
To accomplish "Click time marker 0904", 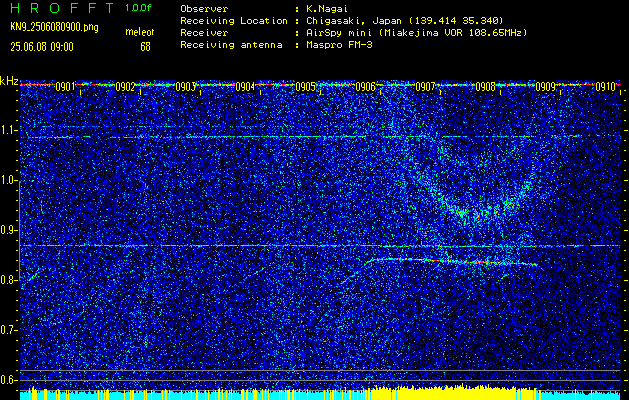I will tap(245, 87).
